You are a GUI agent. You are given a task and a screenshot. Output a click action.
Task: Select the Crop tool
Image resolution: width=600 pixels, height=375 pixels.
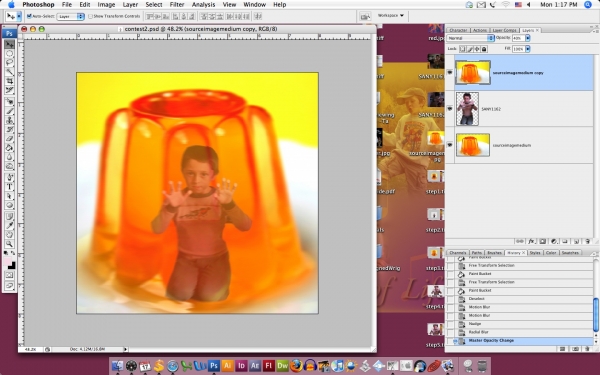(x=10, y=81)
